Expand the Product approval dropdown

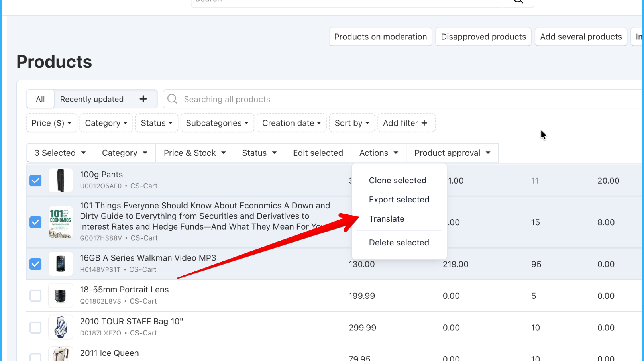(452, 153)
